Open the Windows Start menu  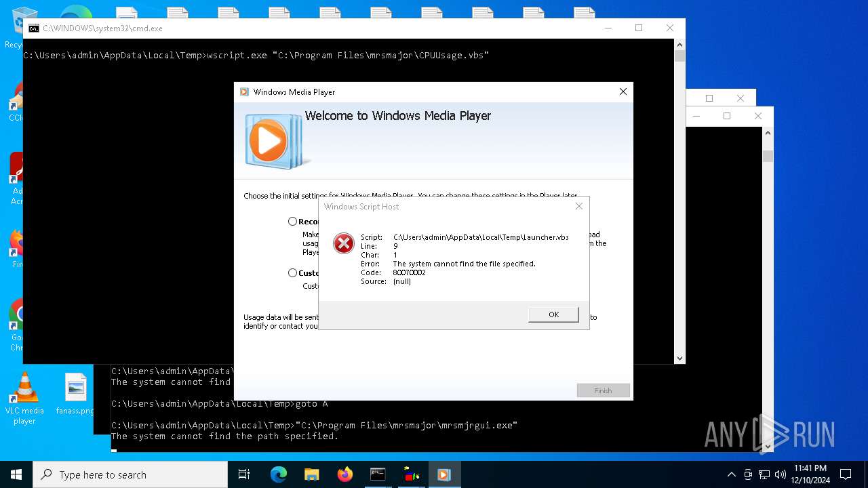16,474
